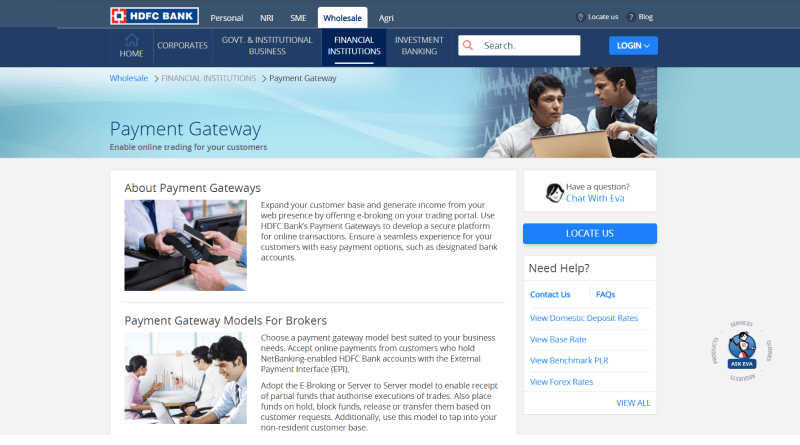
Task: Click the card payment terminal image
Action: (x=185, y=245)
